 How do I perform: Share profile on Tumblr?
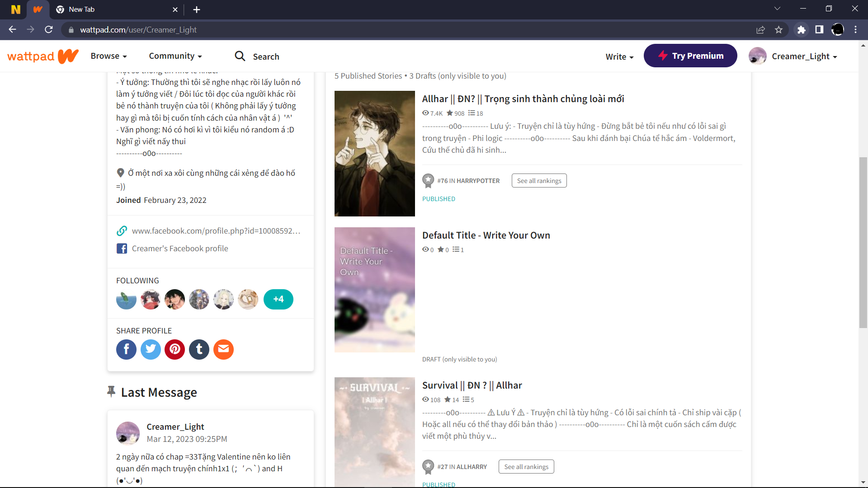click(199, 349)
